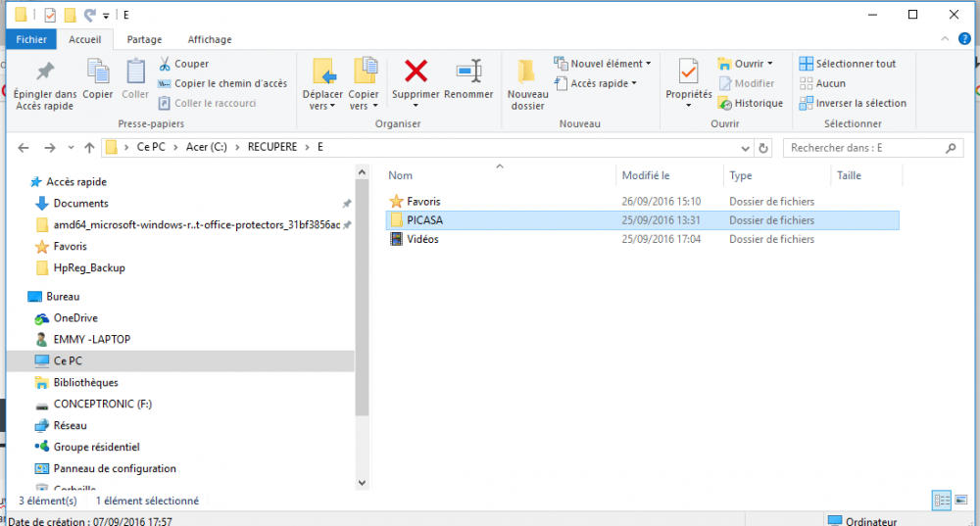Open the Fichier menu tab
The image size is (980, 526).
point(31,39)
